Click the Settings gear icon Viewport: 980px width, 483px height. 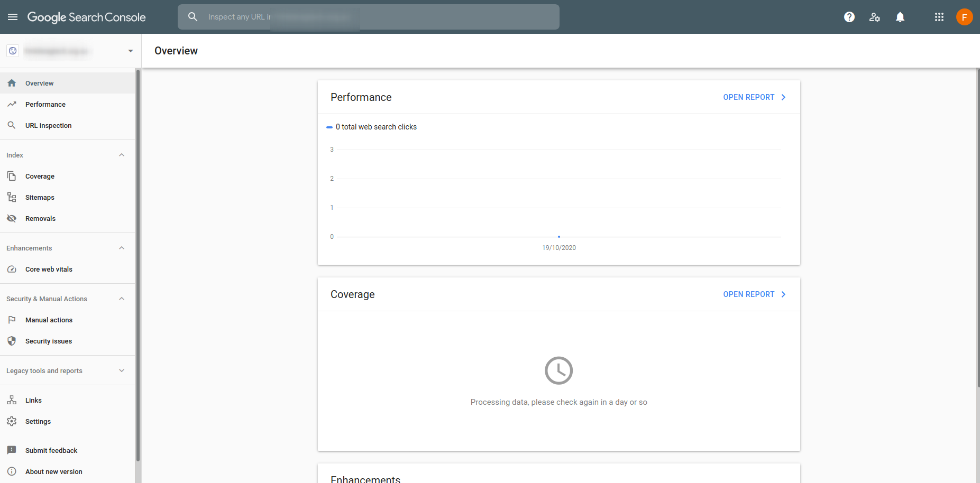(x=12, y=421)
